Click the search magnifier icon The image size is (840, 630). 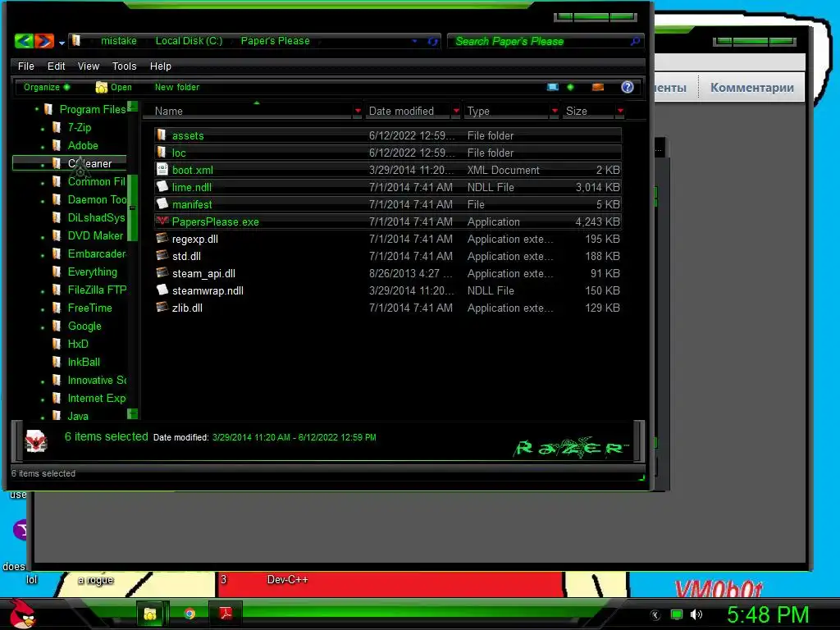(636, 41)
